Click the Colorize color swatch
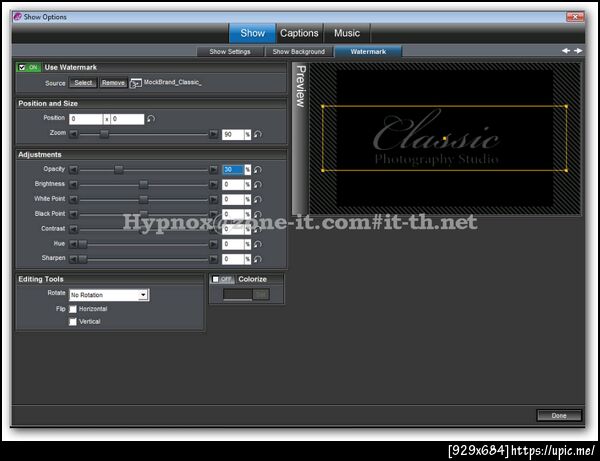Image resolution: width=600 pixels, height=461 pixels. coord(238,294)
